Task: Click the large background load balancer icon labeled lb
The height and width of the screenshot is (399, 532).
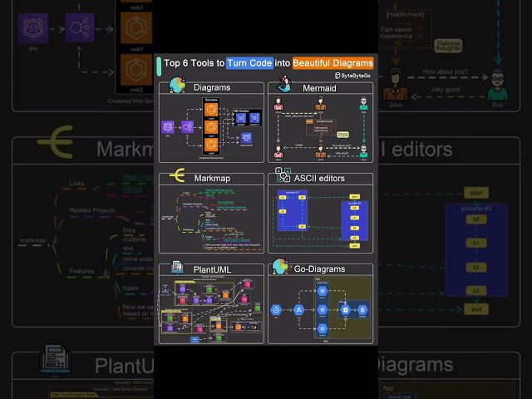Action: pos(80,28)
